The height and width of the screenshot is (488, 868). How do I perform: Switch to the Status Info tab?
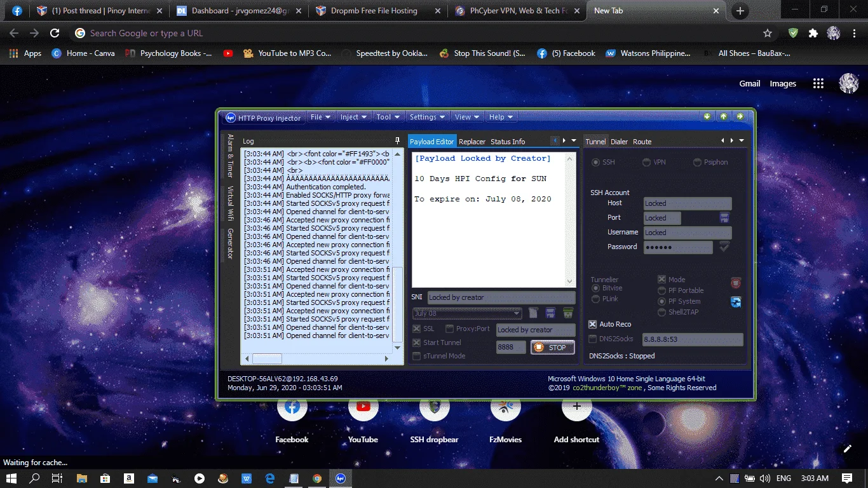(x=508, y=142)
